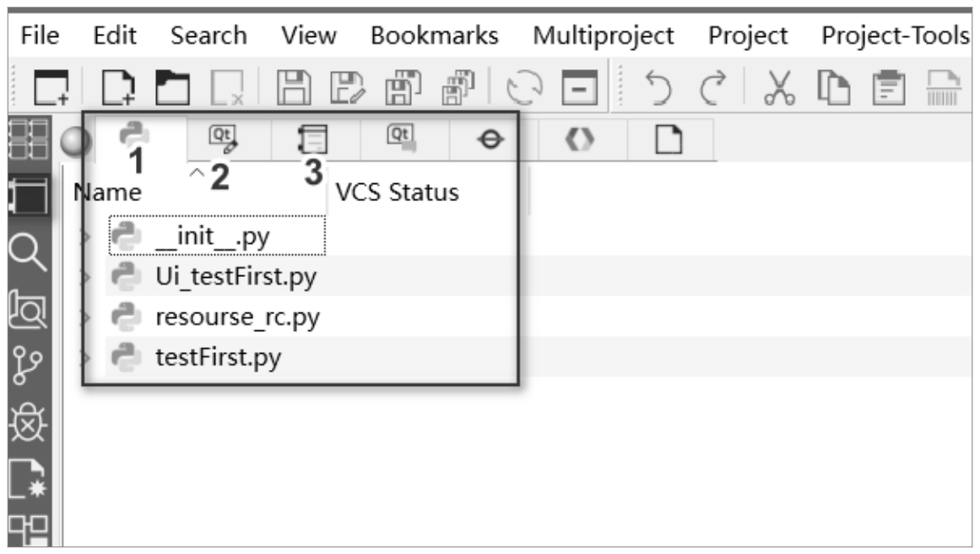Select the __init__.py file
This screenshot has height=554, width=980.
[211, 236]
